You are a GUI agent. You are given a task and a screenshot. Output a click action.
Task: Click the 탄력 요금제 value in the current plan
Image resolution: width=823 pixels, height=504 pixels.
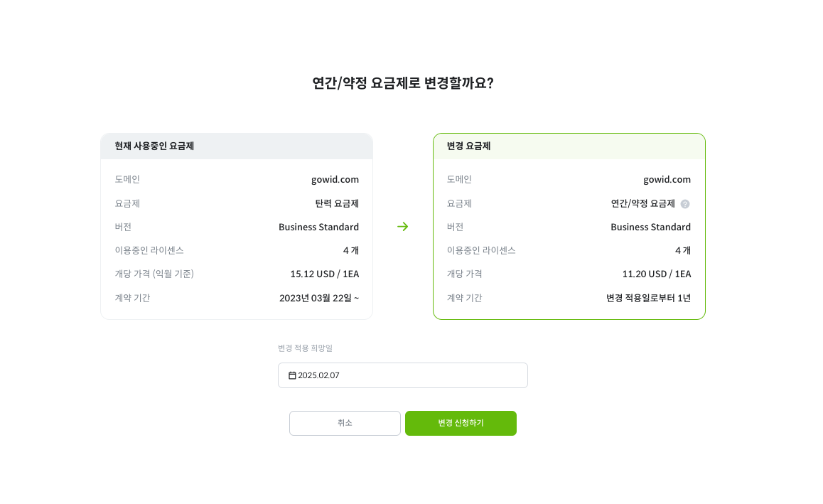click(x=337, y=203)
